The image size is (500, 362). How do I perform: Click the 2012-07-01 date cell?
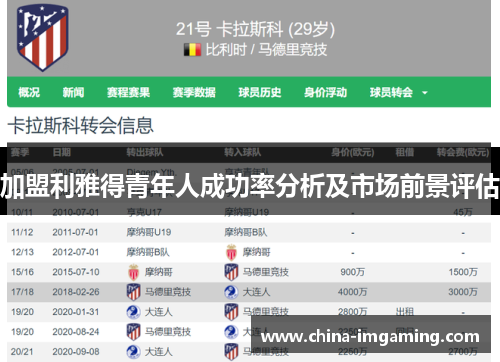pyautogui.click(x=75, y=252)
